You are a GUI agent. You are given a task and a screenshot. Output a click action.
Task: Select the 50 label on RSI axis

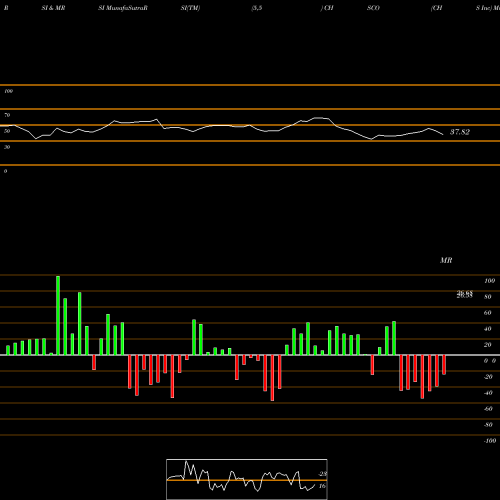(x=7, y=131)
